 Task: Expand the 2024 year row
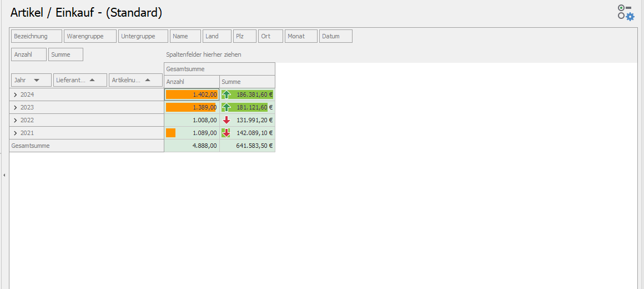click(x=15, y=94)
